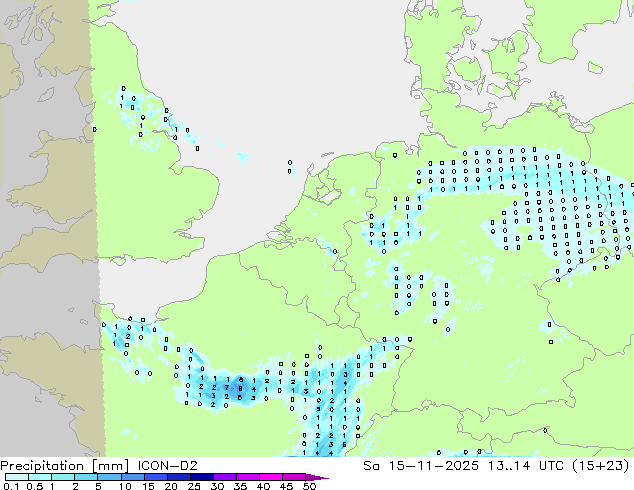Screen dimensions: 634x490
Task: Pick the 15–20 mm legend color swatch
Action: (x=155, y=477)
